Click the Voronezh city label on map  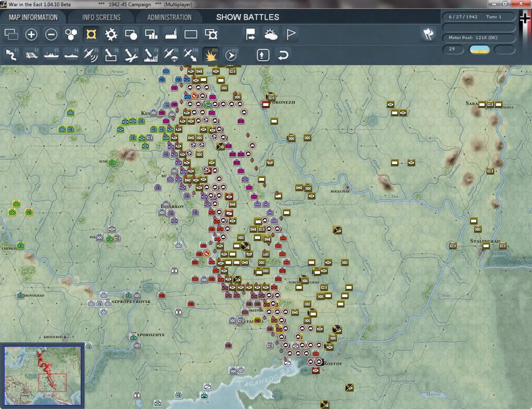283,102
